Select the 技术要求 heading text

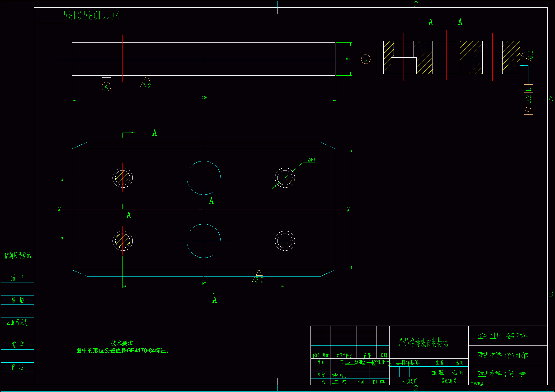(122, 343)
